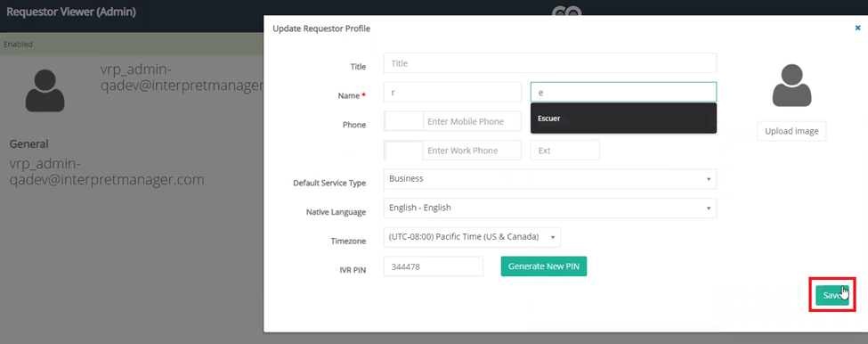Screen dimensions: 868x344
Task: Focus the first name field containing 'r'
Action: [452, 93]
